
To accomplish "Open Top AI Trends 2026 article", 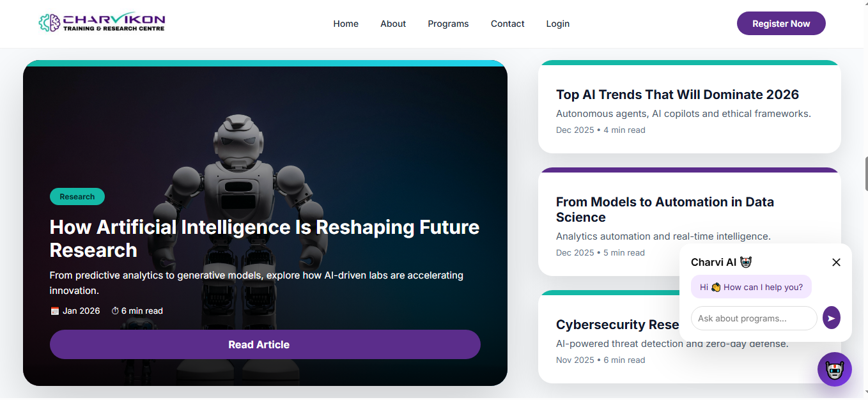I will 677,95.
